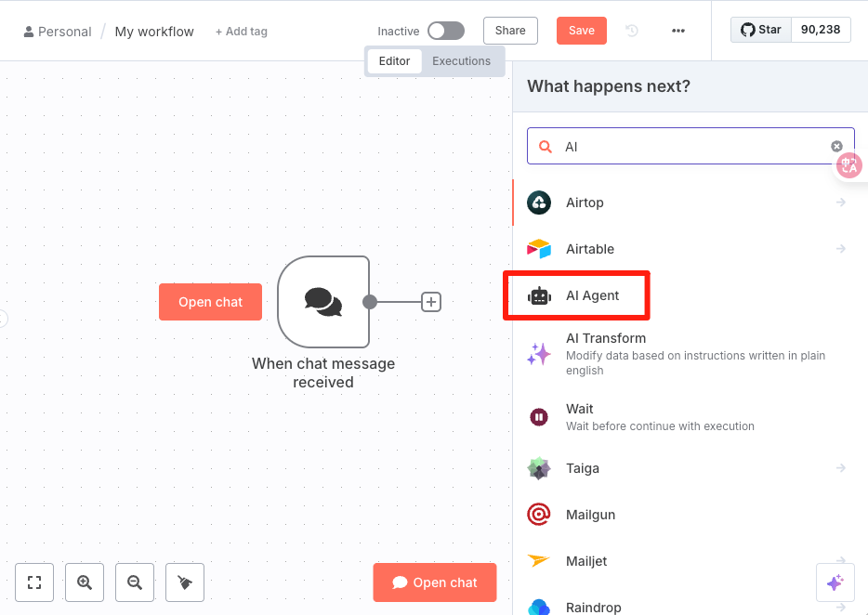The image size is (868, 615).
Task: Toggle the Inactive workflow switch
Action: (446, 31)
